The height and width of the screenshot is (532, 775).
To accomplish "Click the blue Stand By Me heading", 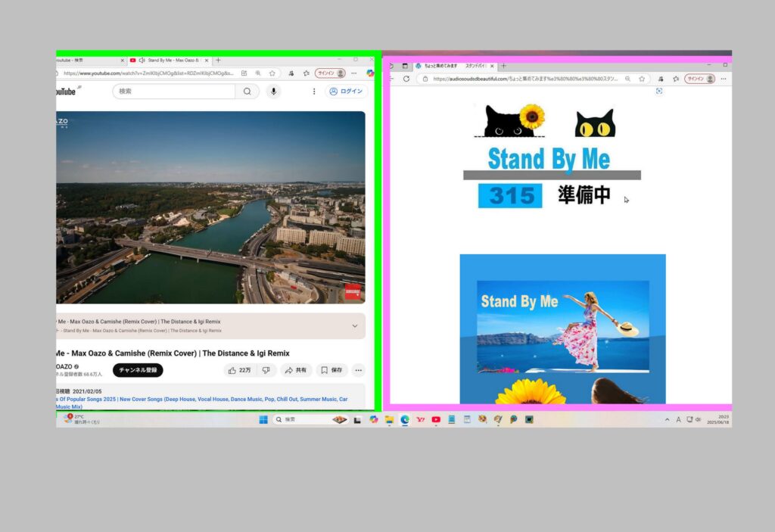I will [549, 159].
